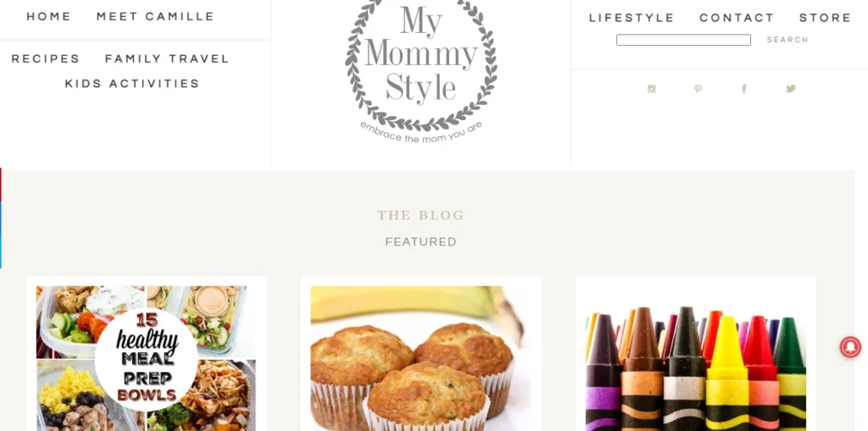Open the Family Travel menu
868x431 pixels.
pyautogui.click(x=167, y=58)
